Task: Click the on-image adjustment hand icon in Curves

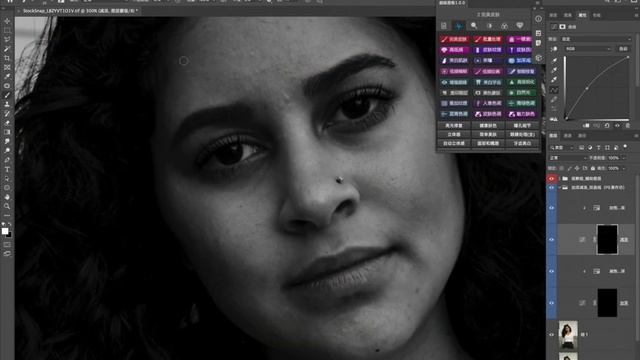Action: (554, 49)
